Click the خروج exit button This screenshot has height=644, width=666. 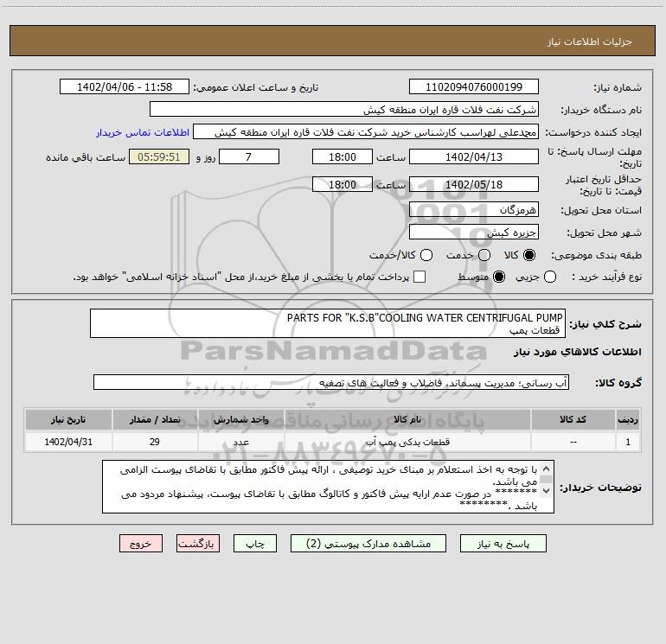[x=141, y=544]
